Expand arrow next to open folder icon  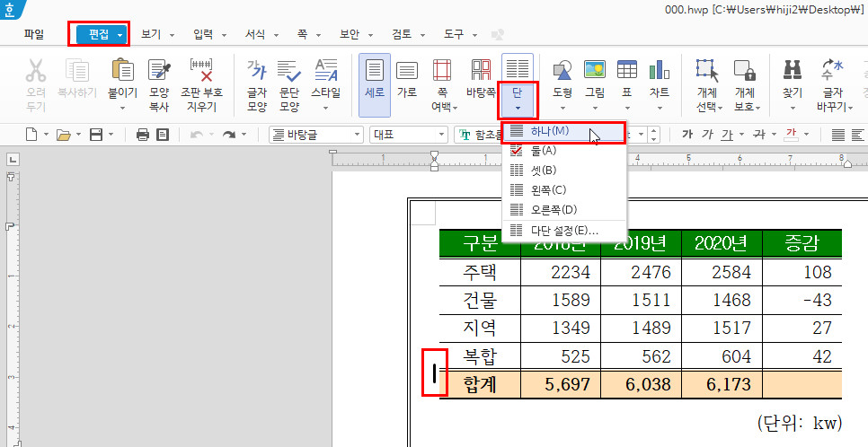tap(78, 135)
